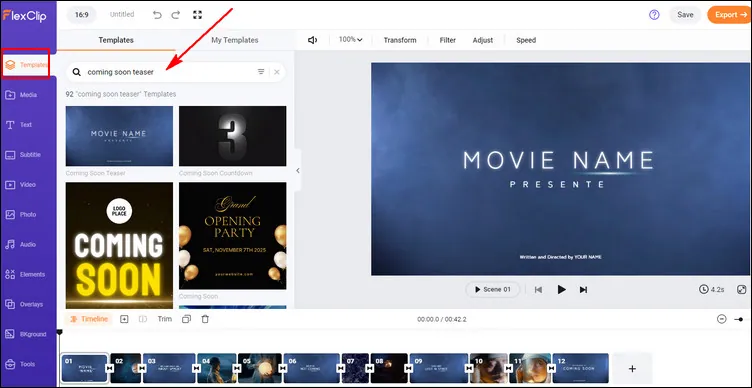752x388 pixels.
Task: Open the Audio sidebar panel
Action: tap(21, 245)
